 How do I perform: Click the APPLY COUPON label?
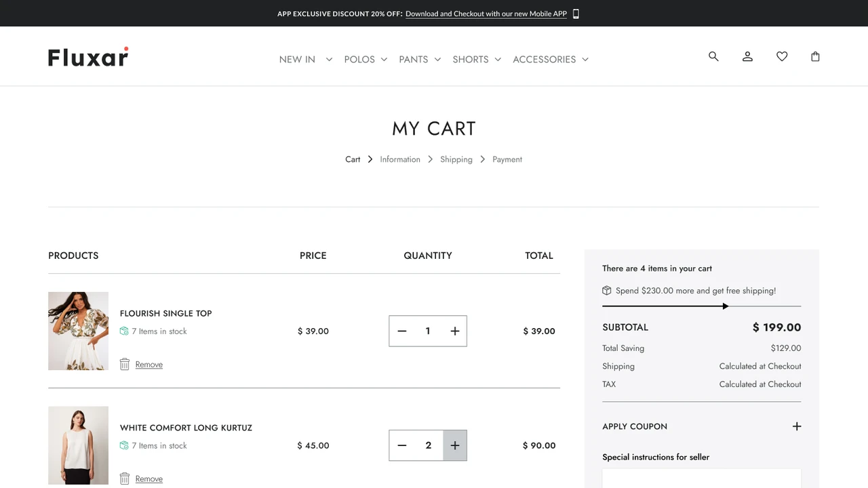click(x=635, y=426)
